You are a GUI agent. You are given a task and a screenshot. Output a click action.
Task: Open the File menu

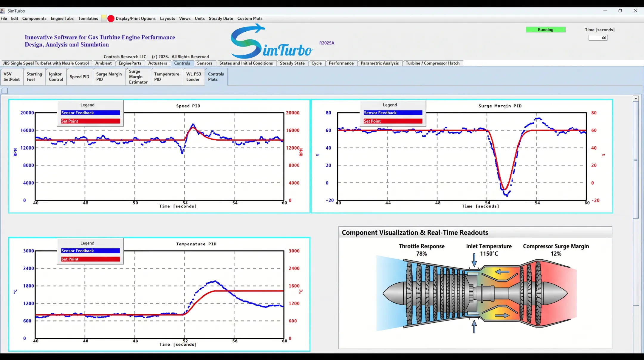(4, 19)
